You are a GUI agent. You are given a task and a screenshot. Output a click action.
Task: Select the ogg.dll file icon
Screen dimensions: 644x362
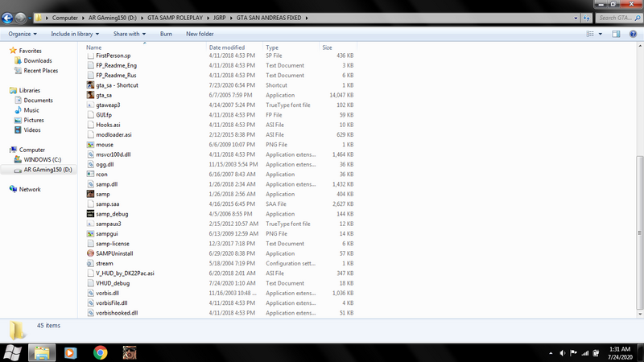(90, 165)
